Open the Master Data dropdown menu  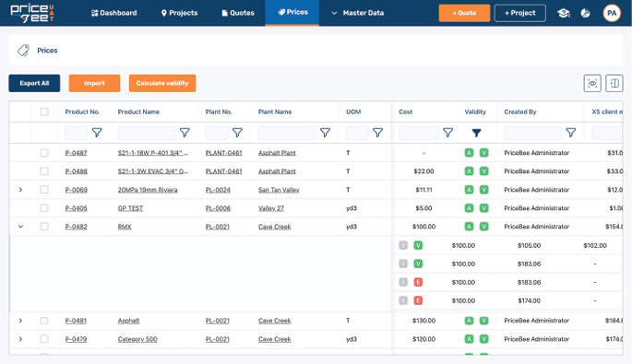point(357,13)
